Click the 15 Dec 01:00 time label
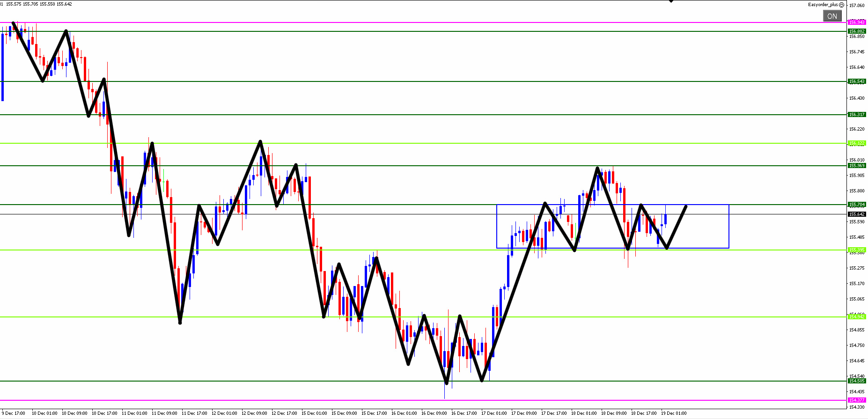 pos(315,413)
